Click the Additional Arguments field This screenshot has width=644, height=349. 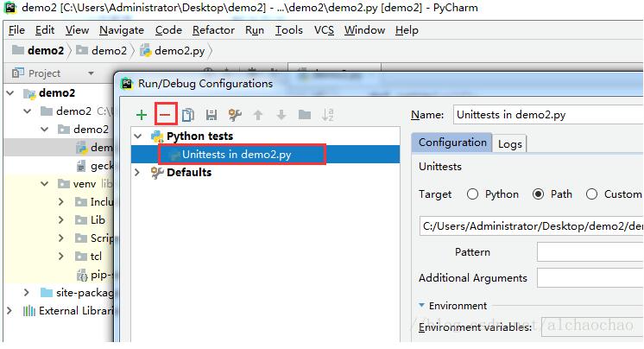click(590, 278)
